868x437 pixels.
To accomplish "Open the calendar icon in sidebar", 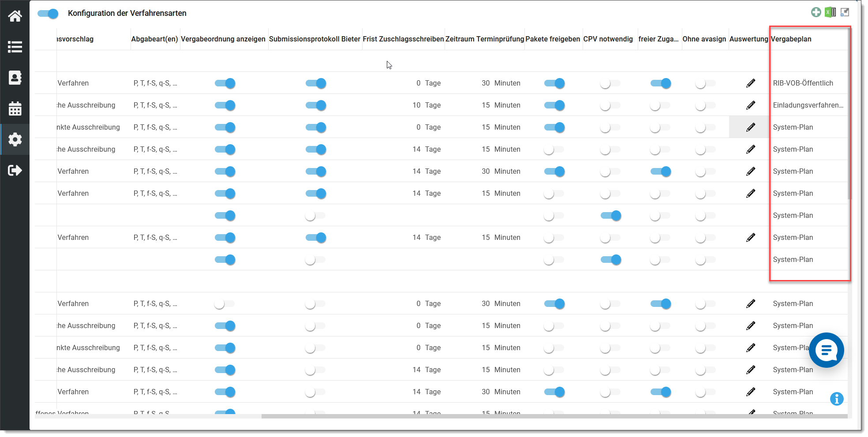I will point(15,108).
